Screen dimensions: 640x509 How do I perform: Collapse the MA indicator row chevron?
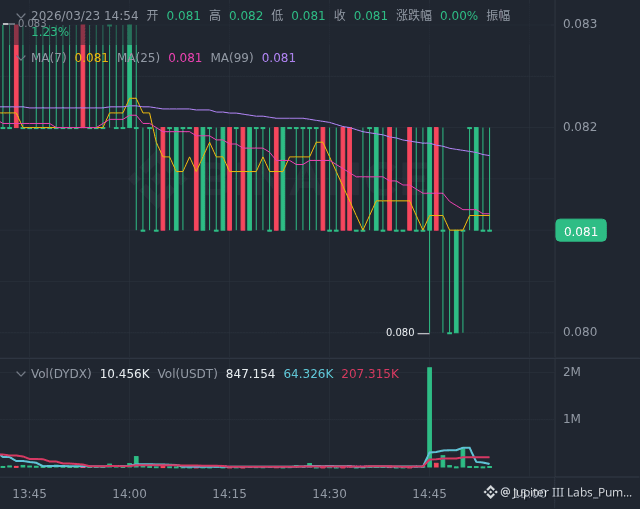(21, 58)
